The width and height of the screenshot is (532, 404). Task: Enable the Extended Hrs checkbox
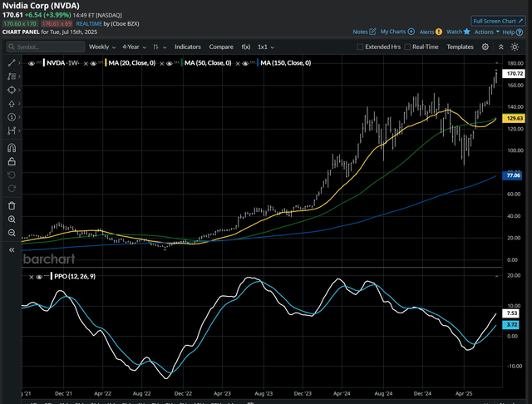tap(360, 47)
